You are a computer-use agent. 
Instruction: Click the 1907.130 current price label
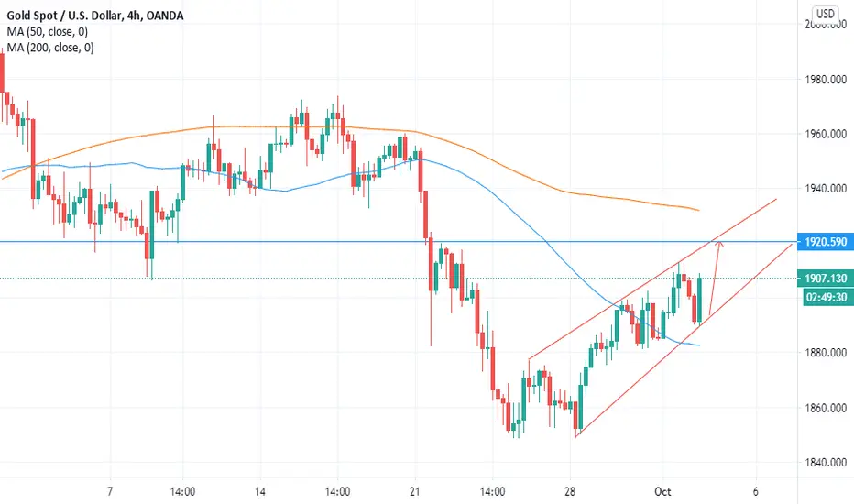pos(825,279)
